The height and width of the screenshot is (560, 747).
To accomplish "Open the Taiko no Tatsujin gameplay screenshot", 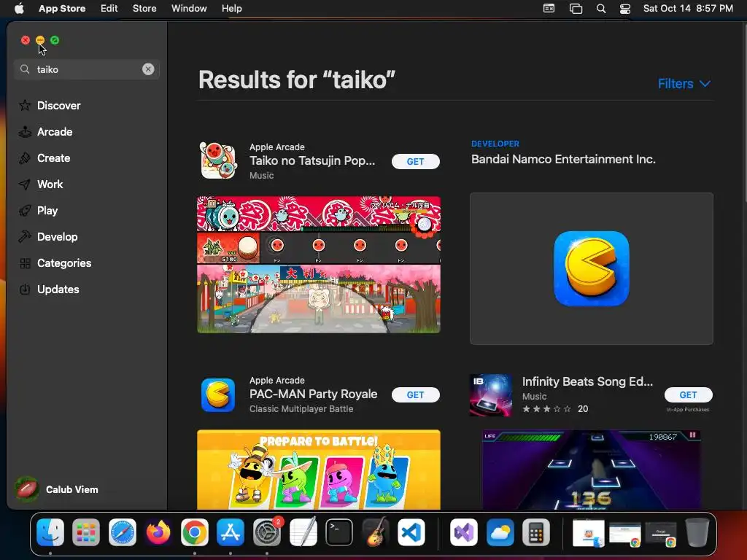I will coord(319,264).
